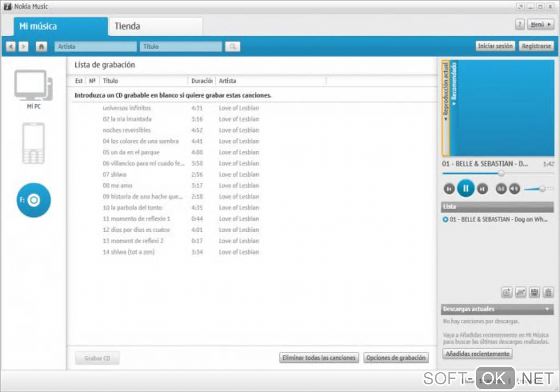Open the equalizer bars button
Viewport: 560px width, 392px height.
501,188
